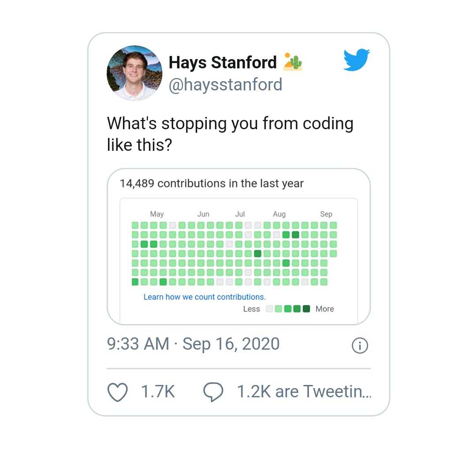The width and height of the screenshot is (476, 463).
Task: Open the @haysstanford handle
Action: pyautogui.click(x=225, y=84)
